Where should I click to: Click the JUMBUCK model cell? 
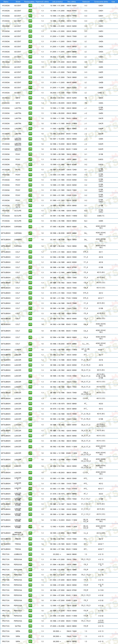(x=18, y=554)
